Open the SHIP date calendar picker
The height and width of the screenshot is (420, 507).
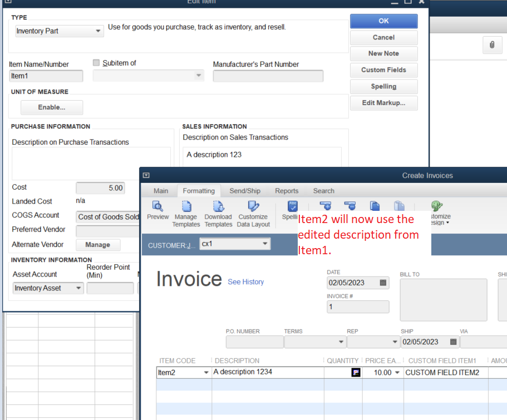pyautogui.click(x=454, y=342)
